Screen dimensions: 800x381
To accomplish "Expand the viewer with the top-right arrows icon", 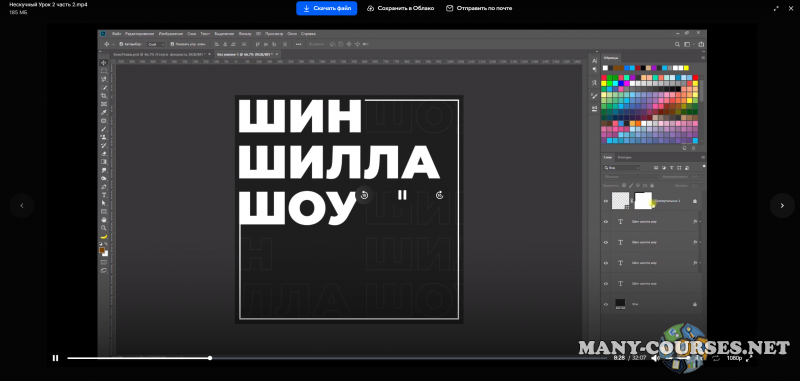I will (x=776, y=8).
